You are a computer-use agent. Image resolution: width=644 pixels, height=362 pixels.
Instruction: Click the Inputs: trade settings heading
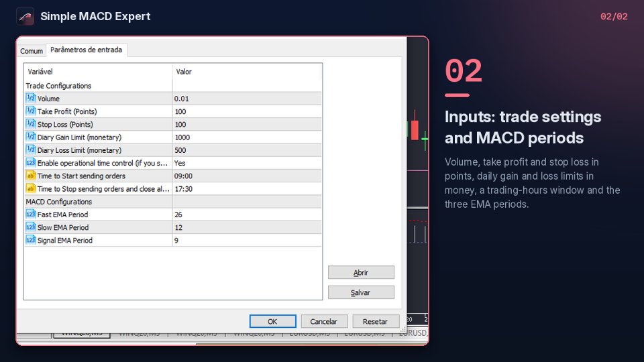(x=523, y=127)
